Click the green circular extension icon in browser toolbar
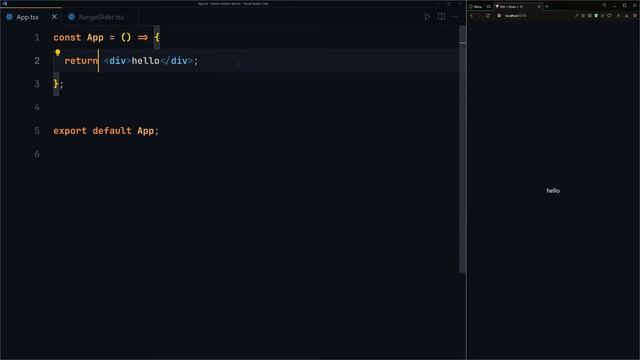 point(596,16)
